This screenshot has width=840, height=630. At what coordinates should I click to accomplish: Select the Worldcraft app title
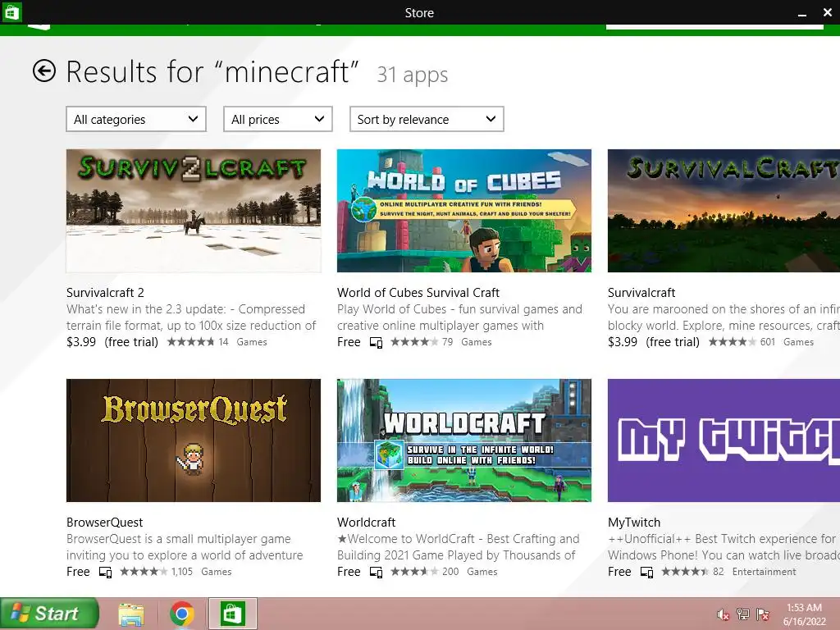[366, 523]
